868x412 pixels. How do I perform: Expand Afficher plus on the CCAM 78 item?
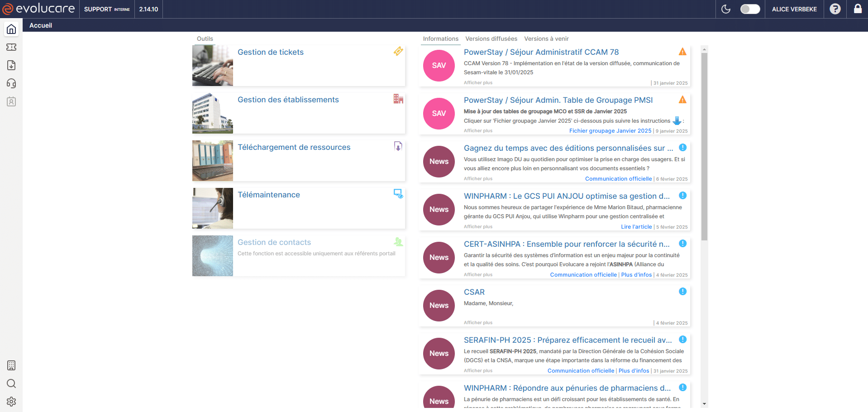[x=478, y=83]
